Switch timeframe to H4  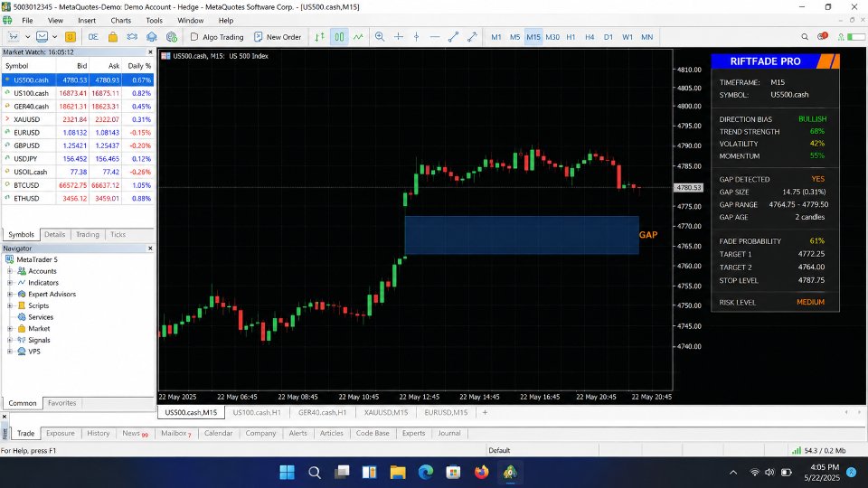click(590, 37)
